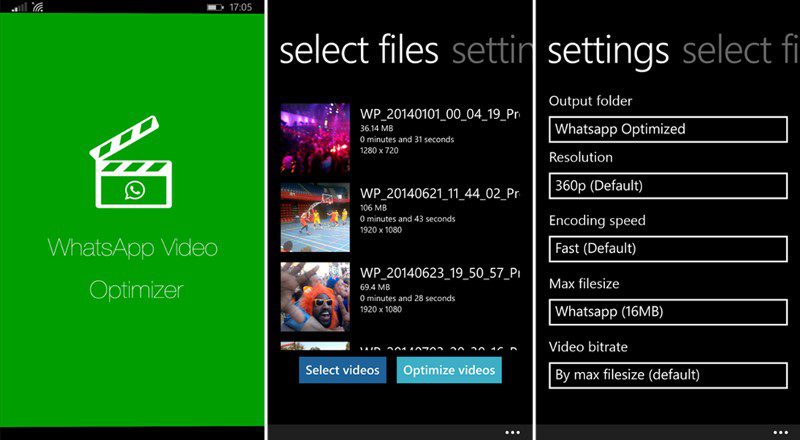Tap the battery icon in status bar
This screenshot has width=800, height=440.
pyautogui.click(x=215, y=7)
